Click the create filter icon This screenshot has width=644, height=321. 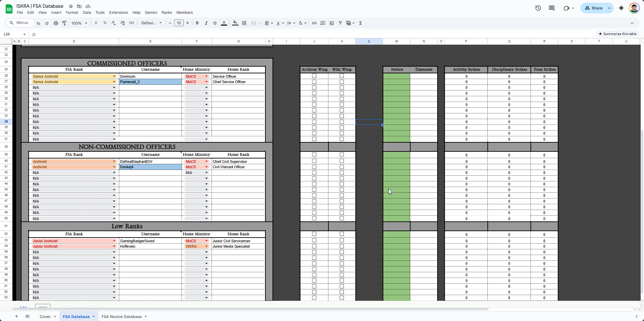point(340,23)
